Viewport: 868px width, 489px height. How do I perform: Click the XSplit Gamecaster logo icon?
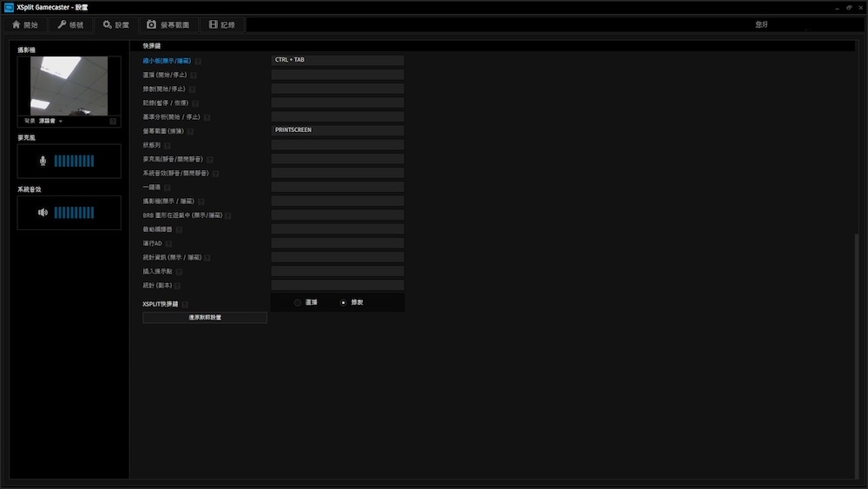(9, 7)
